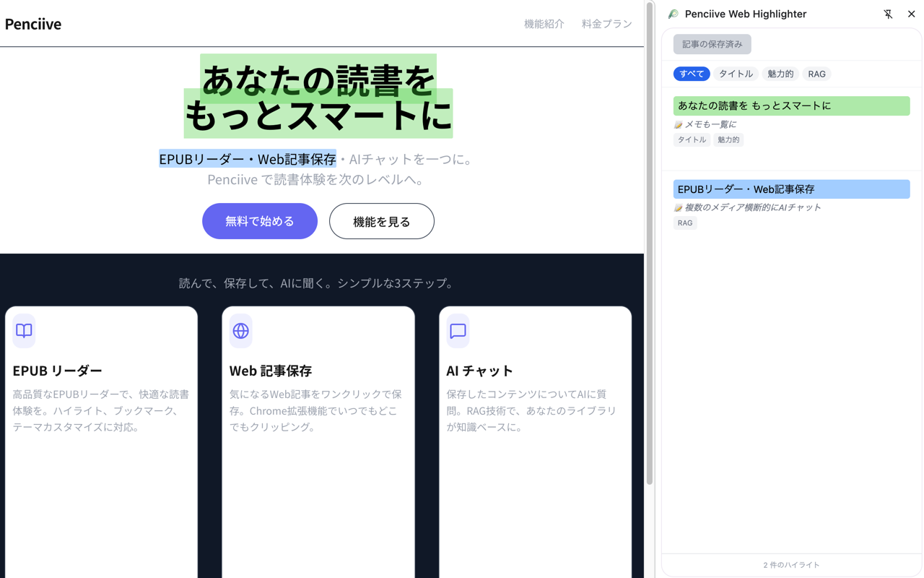Viewport: 924px width, 578px height.
Task: Click the 機能を見る button
Action: pyautogui.click(x=382, y=221)
